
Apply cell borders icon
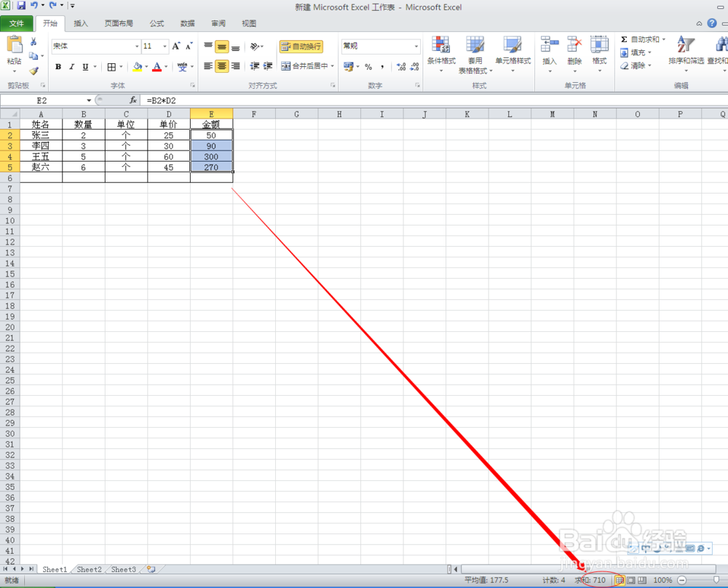coord(111,67)
